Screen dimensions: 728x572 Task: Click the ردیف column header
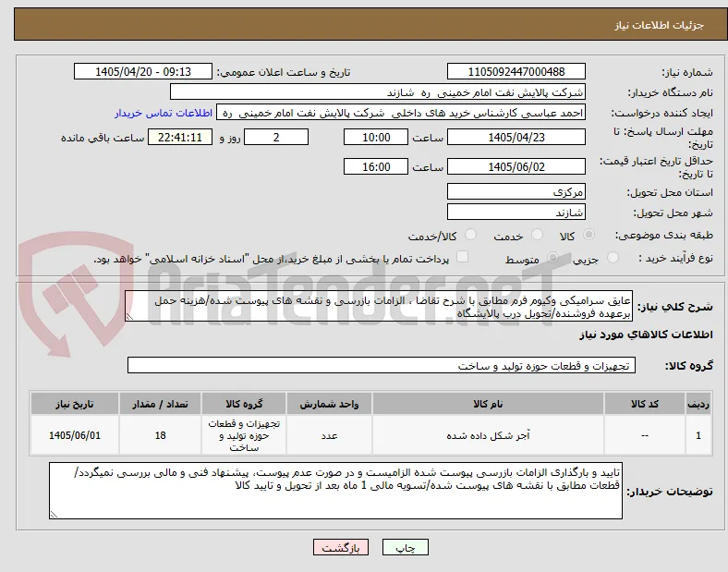coord(698,404)
